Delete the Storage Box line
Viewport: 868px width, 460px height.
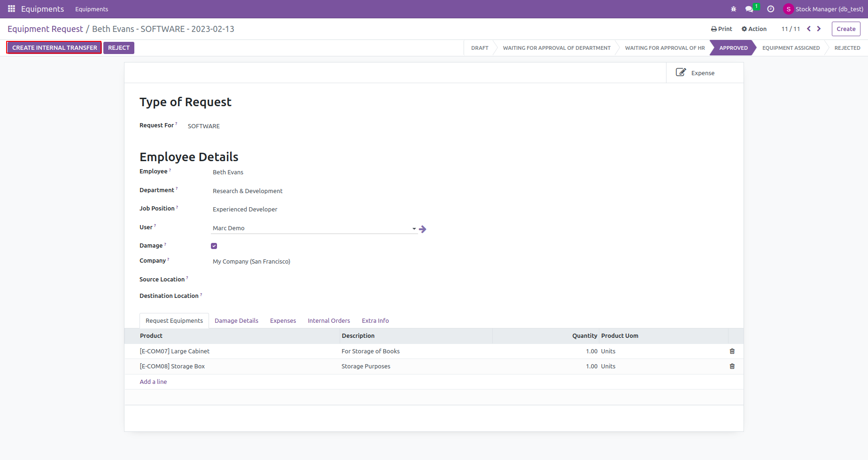tap(732, 366)
